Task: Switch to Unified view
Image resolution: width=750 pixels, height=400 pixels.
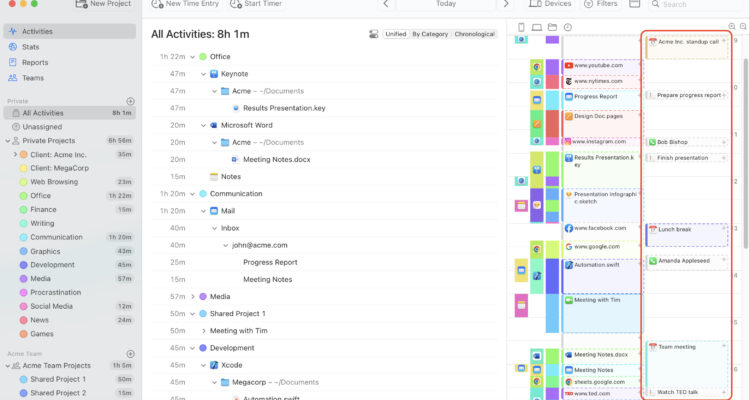Action: (396, 34)
